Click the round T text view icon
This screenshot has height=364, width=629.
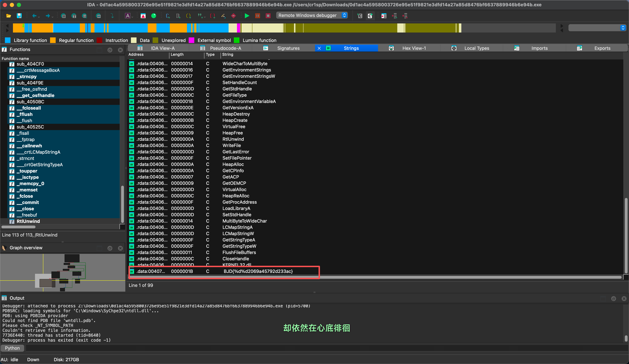coord(74,16)
